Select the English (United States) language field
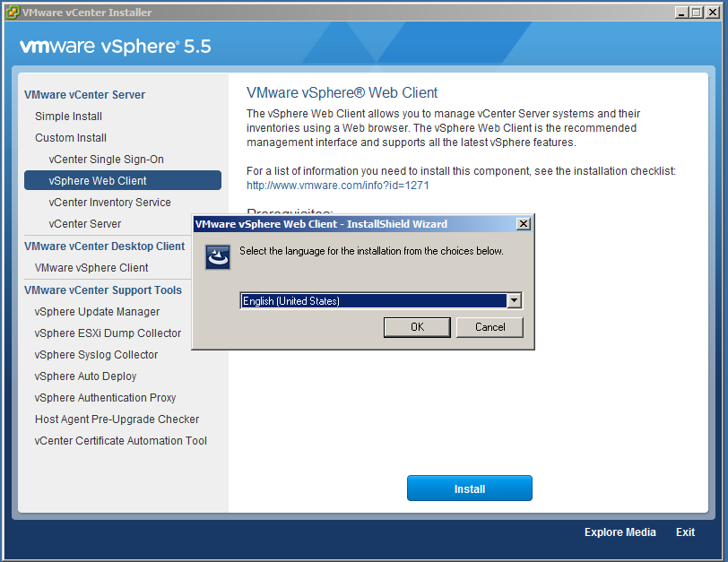 [x=373, y=301]
